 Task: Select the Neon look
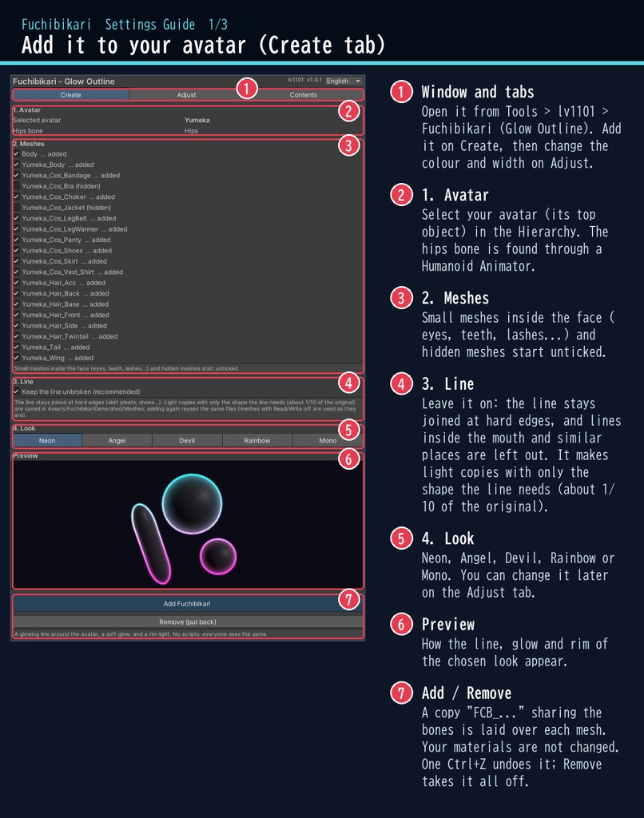tap(47, 440)
